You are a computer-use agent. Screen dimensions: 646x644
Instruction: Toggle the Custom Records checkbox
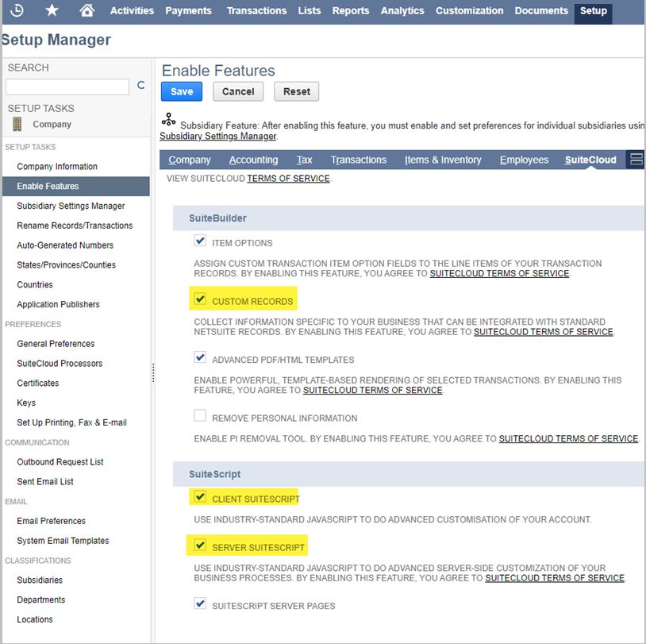[200, 299]
